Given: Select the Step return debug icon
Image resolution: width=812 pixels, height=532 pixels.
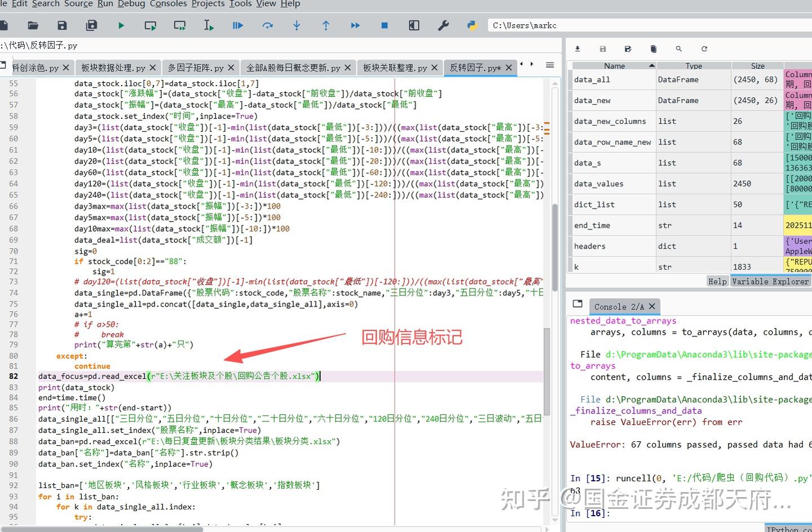Looking at the screenshot, I should 326,25.
